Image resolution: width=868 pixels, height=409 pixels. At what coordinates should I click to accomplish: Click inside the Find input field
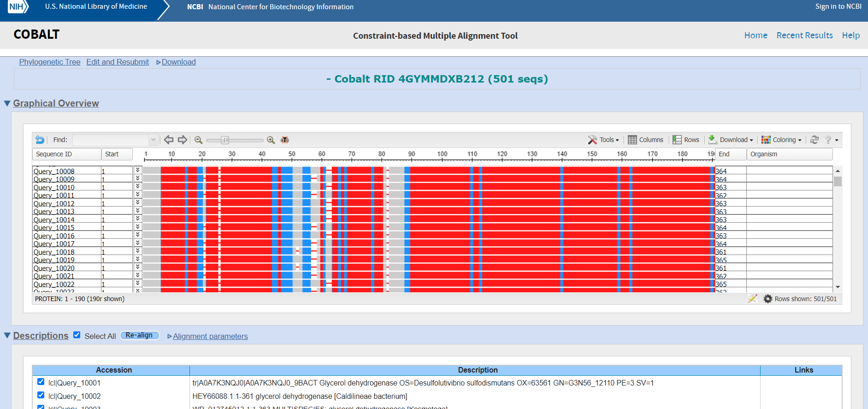pyautogui.click(x=111, y=140)
